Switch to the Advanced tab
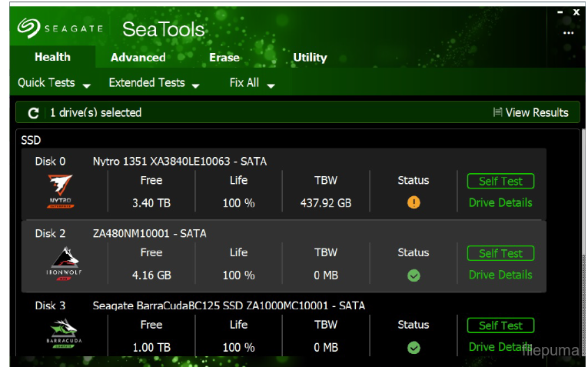588x367 pixels. [x=138, y=58]
